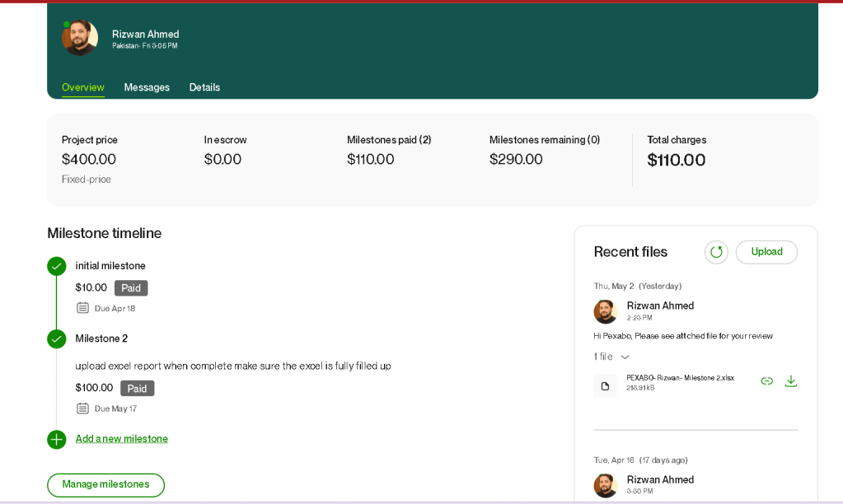843x504 pixels.
Task: Click the Fixed-price label
Action: (x=86, y=180)
